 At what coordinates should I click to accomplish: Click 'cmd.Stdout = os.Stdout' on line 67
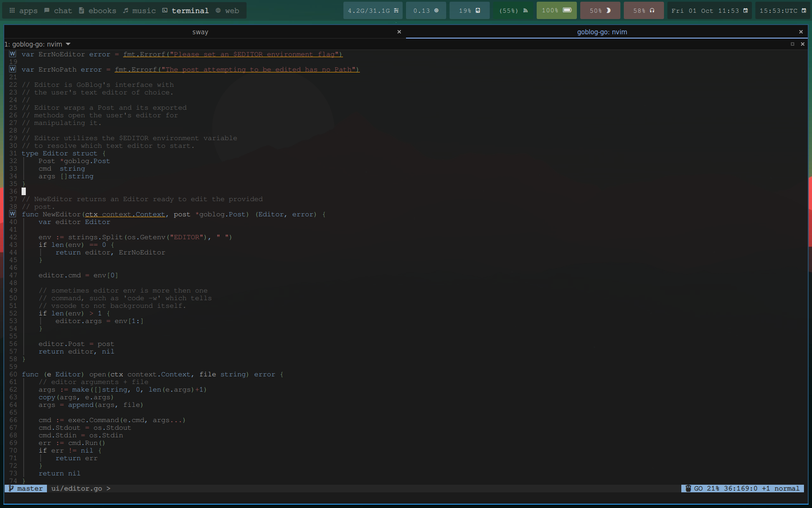85,428
